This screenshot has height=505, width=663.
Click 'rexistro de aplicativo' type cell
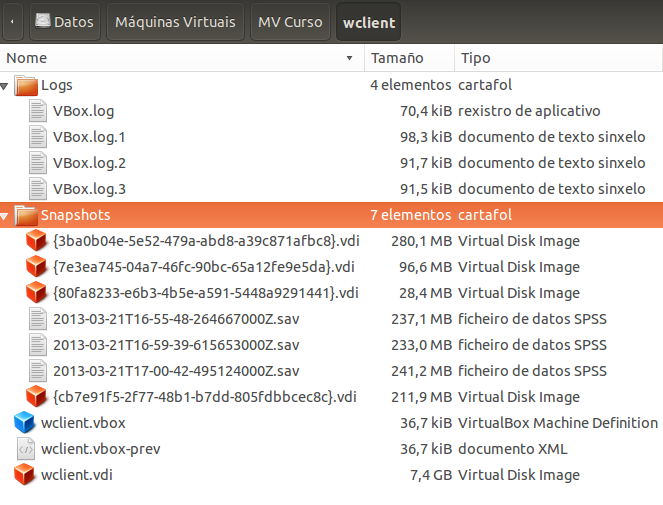529,111
